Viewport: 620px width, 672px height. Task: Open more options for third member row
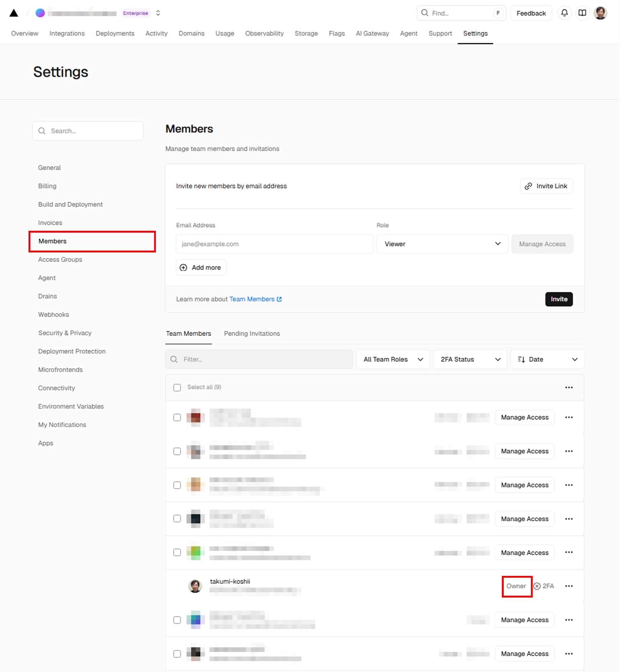pos(569,485)
